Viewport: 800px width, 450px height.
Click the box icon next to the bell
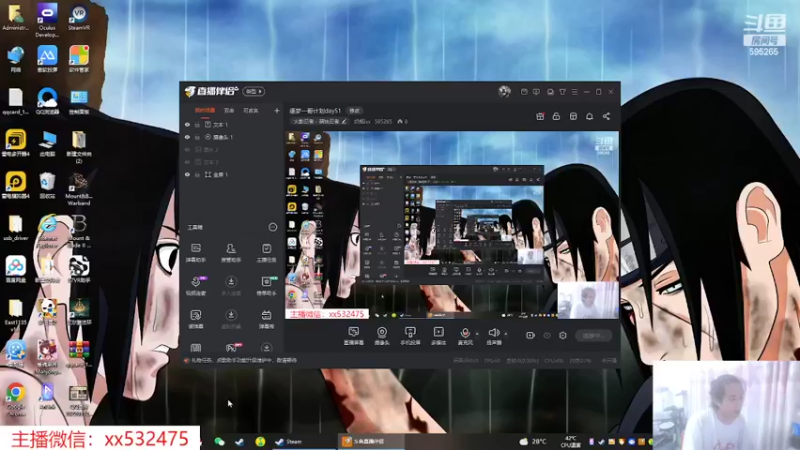[x=573, y=116]
